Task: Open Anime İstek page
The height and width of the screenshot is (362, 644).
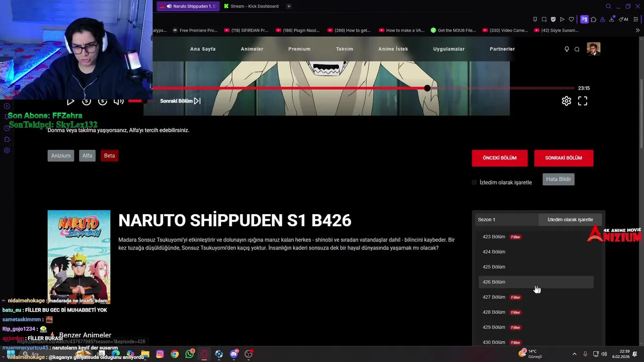Action: (x=393, y=49)
